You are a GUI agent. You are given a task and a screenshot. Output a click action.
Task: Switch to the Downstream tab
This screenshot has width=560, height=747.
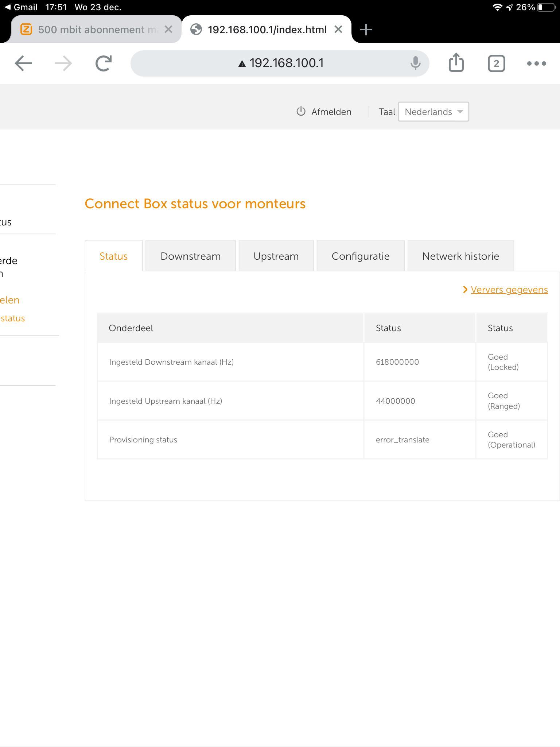point(190,256)
